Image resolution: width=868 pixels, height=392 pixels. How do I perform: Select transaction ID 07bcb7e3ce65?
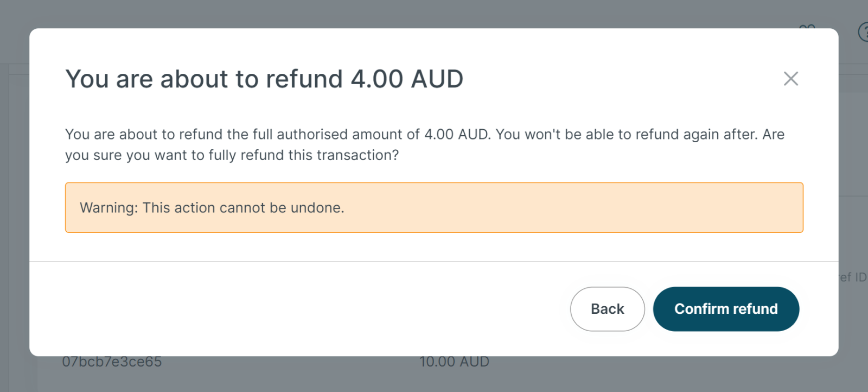click(x=112, y=361)
